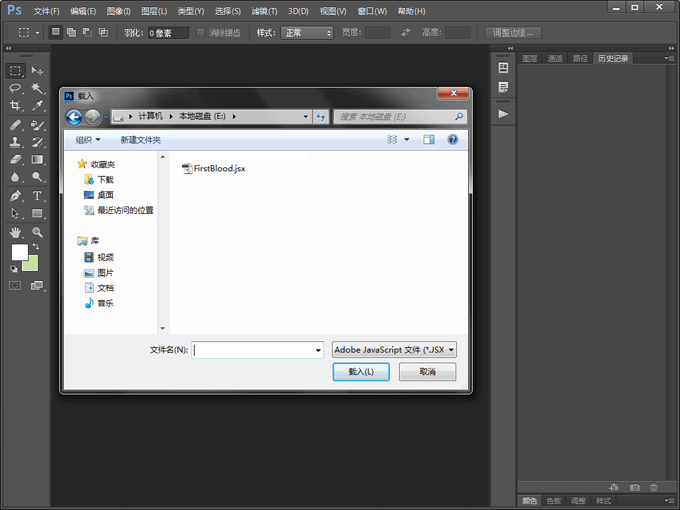
Task: Select the Gradient tool
Action: 37,160
